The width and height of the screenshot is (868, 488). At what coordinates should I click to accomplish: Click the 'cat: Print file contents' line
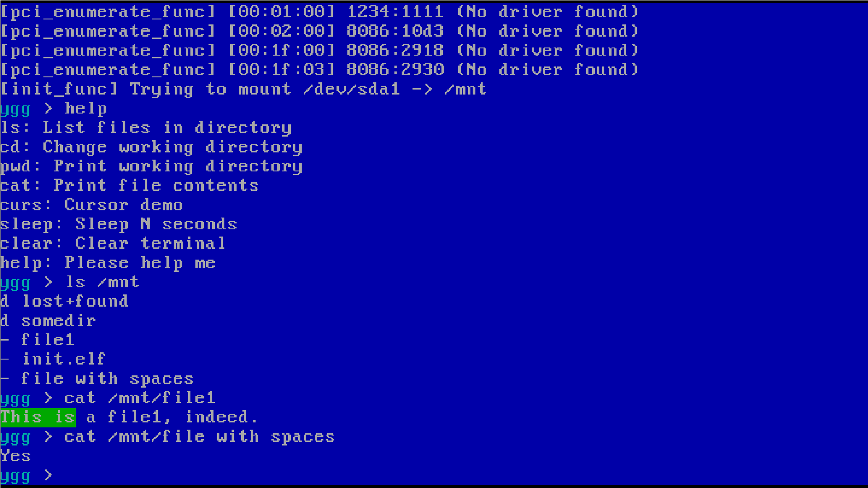click(x=129, y=185)
